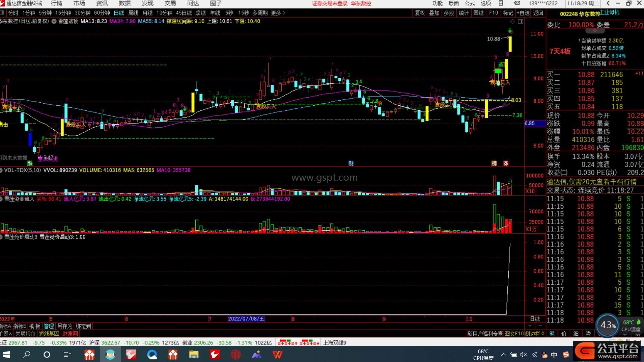644x362 pixels.
Task: Select the 势 trend tab
Action: [x=588, y=334]
